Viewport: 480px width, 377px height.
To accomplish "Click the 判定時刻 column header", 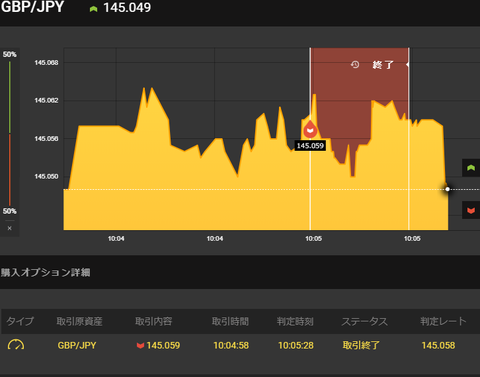I will (295, 321).
